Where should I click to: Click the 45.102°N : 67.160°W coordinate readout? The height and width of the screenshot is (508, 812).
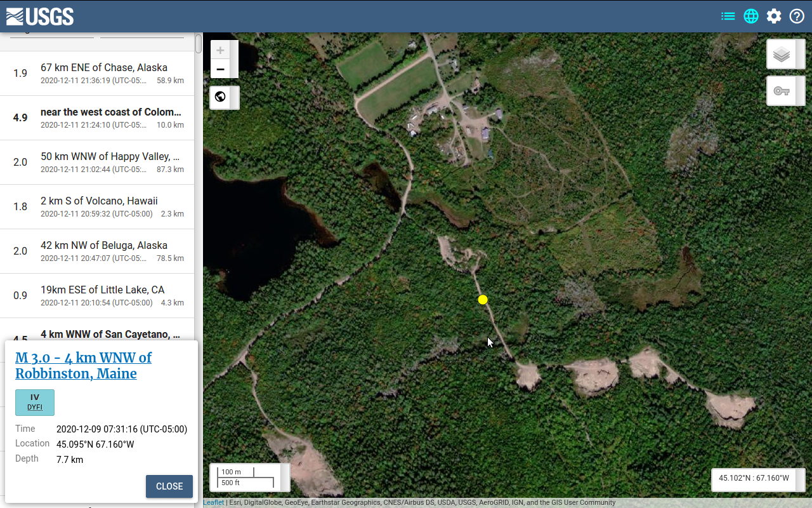754,478
